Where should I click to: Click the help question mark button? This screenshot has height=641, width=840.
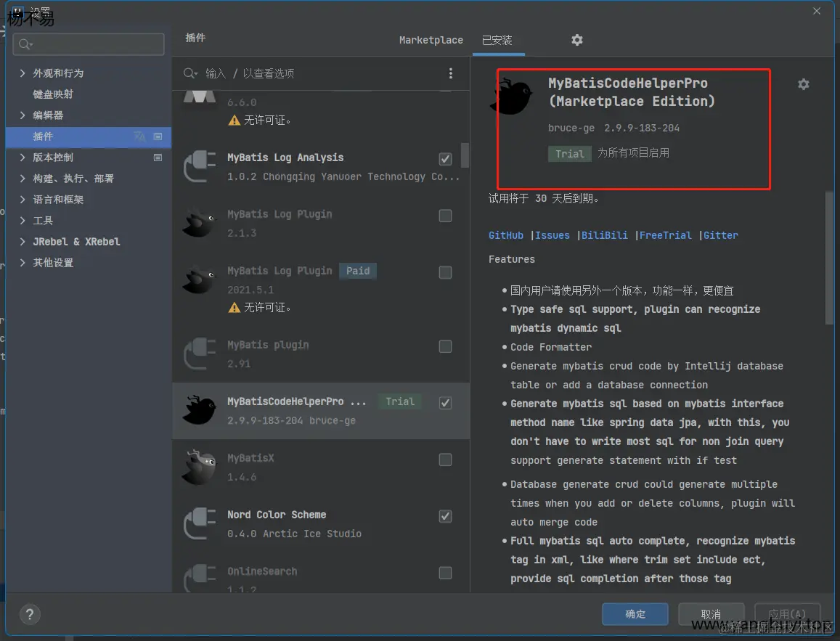(x=30, y=614)
